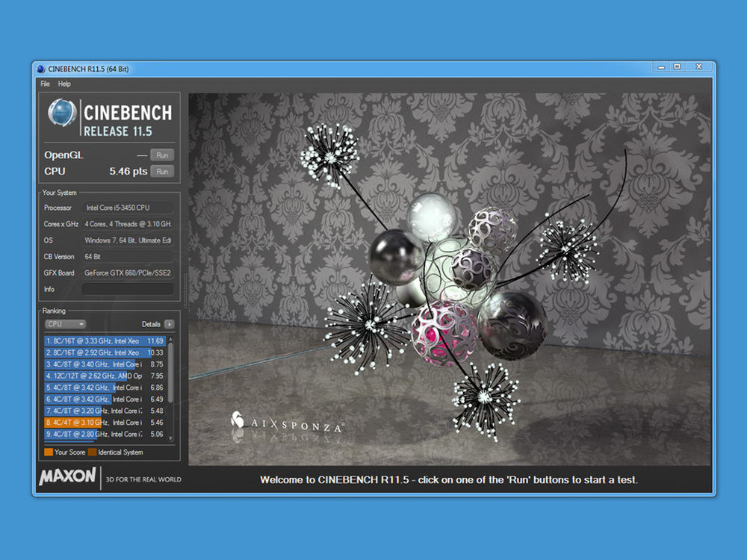Click the Cinebench title bar app icon
Image resolution: width=747 pixels, height=560 pixels.
pyautogui.click(x=41, y=69)
